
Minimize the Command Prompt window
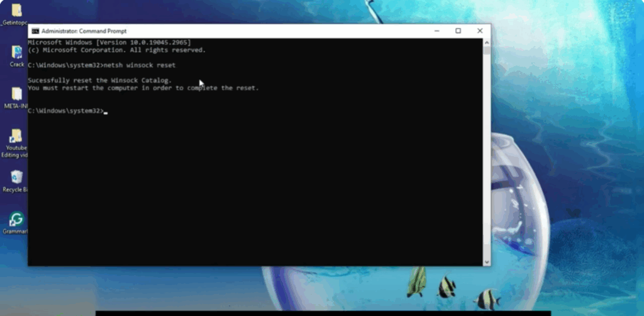(436, 31)
